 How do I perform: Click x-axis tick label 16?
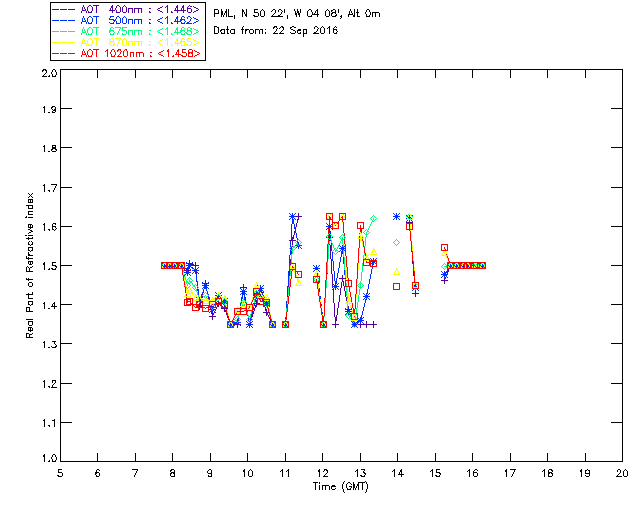coord(472,473)
